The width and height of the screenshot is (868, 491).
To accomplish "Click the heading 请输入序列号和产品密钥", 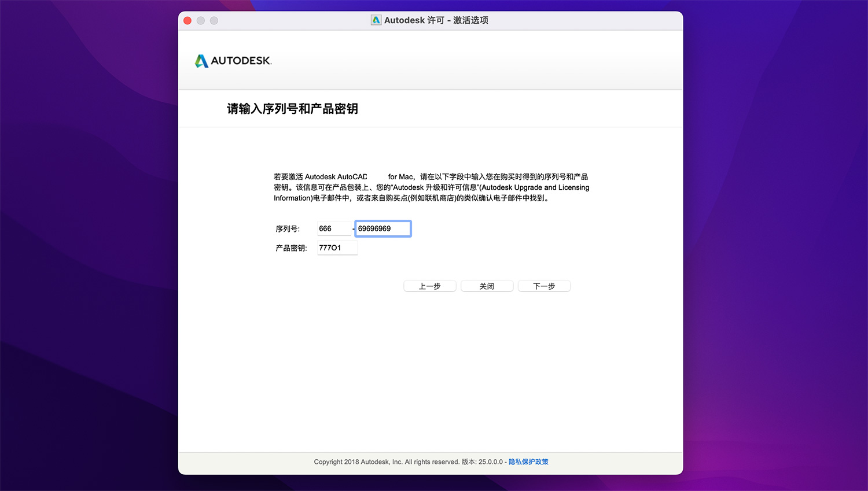I will point(292,109).
